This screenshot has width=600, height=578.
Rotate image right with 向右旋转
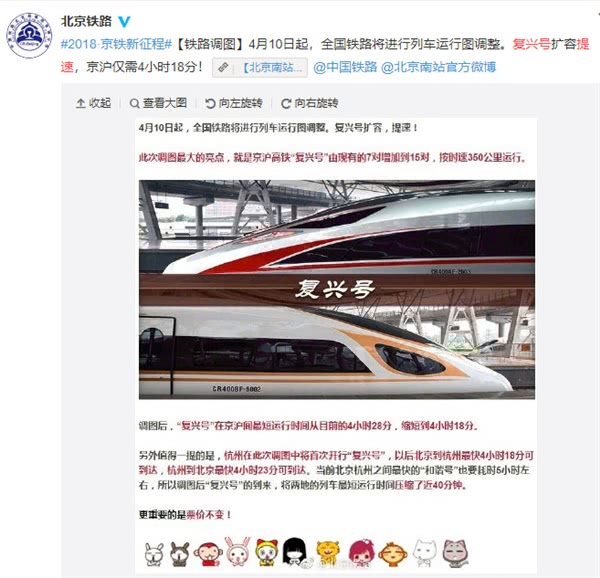pos(310,103)
